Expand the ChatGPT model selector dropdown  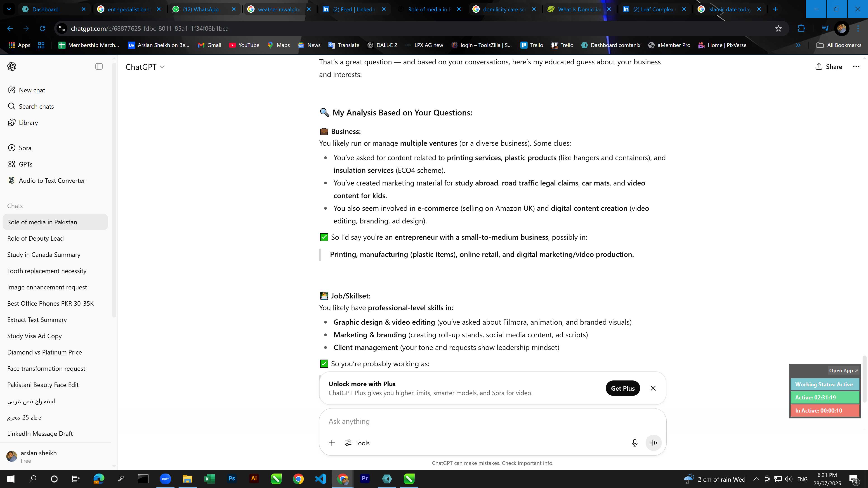pyautogui.click(x=145, y=67)
